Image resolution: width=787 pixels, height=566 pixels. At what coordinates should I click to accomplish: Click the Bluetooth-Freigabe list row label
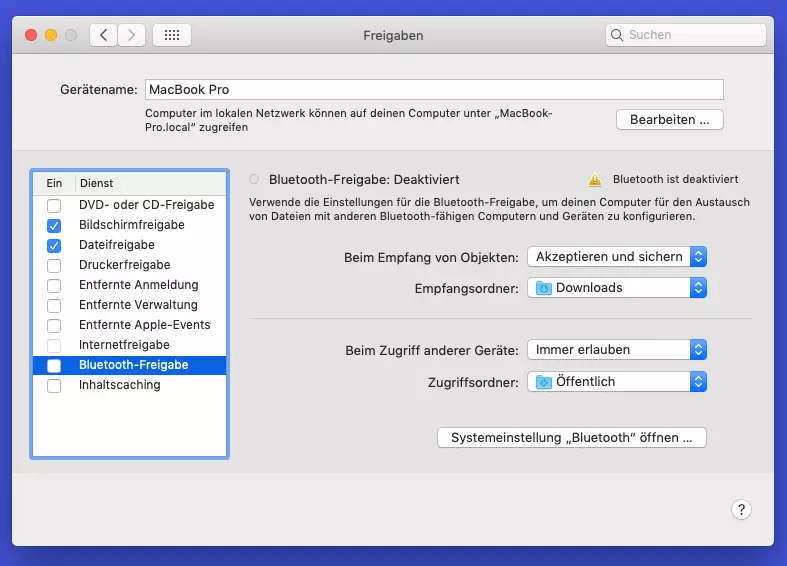[134, 365]
